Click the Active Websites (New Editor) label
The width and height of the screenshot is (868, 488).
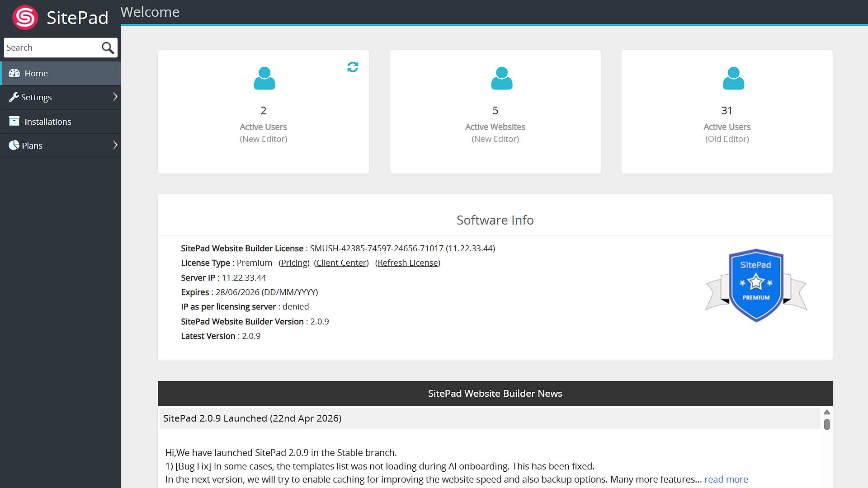click(495, 133)
